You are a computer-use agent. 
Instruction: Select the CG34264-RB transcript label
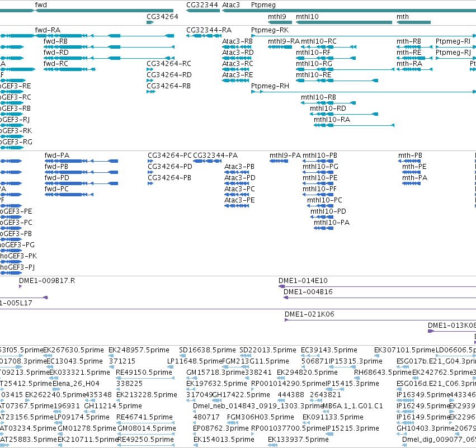[168, 86]
